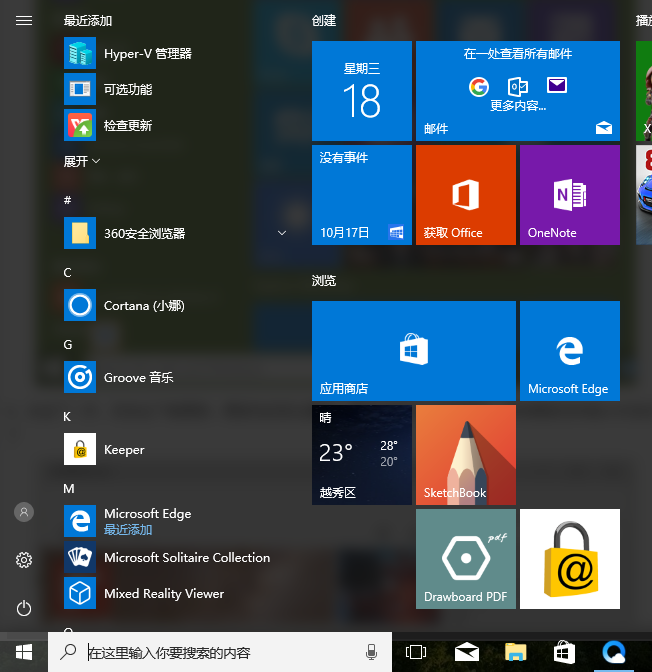Open the power options button
This screenshot has width=652, height=672.
(x=24, y=608)
